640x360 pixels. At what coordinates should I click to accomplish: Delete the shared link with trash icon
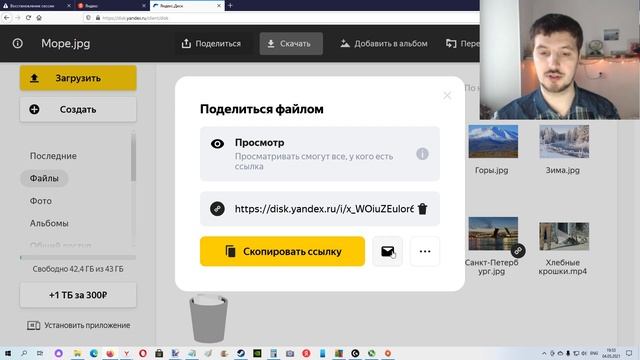[422, 209]
